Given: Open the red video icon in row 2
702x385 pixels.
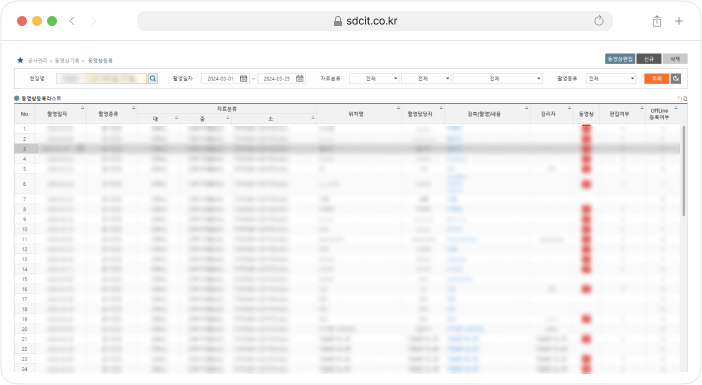Looking at the screenshot, I should pos(586,139).
